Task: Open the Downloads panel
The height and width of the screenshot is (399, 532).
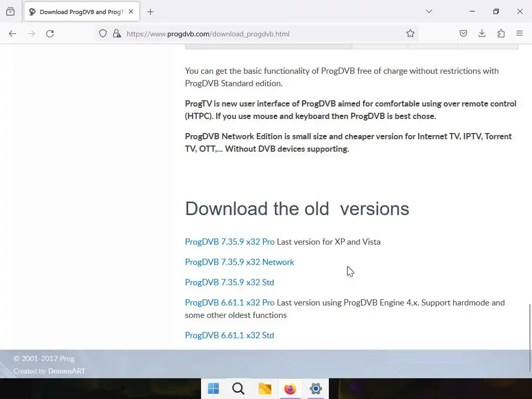Action: click(x=482, y=33)
